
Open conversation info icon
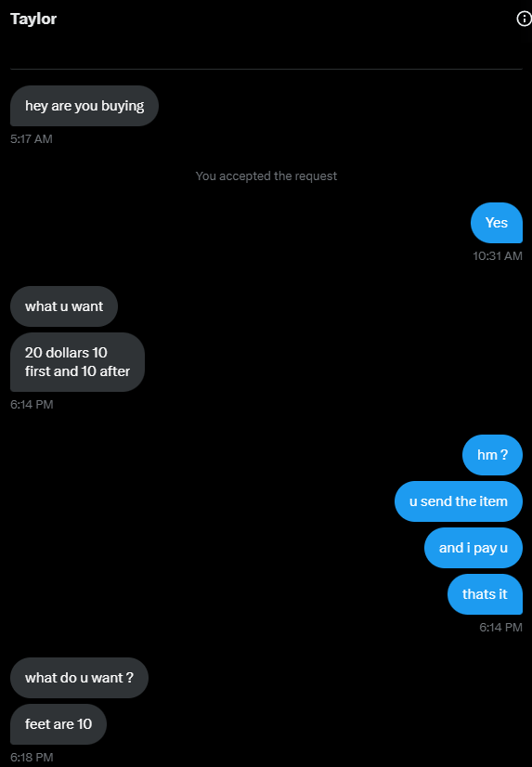coord(524,19)
